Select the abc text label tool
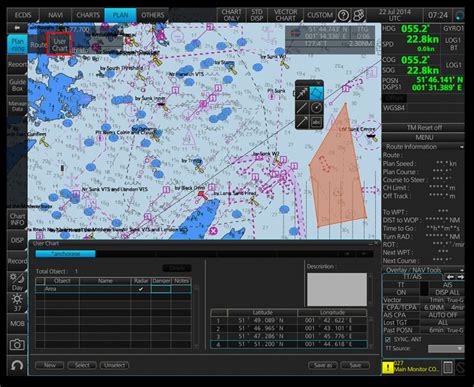Image resolution: width=474 pixels, height=387 pixels. pyautogui.click(x=316, y=122)
